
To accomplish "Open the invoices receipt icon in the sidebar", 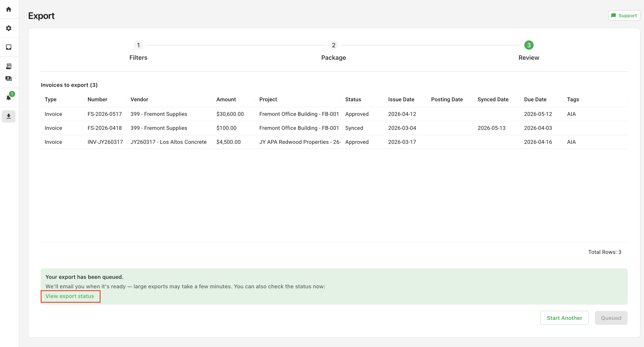I will pyautogui.click(x=9, y=66).
